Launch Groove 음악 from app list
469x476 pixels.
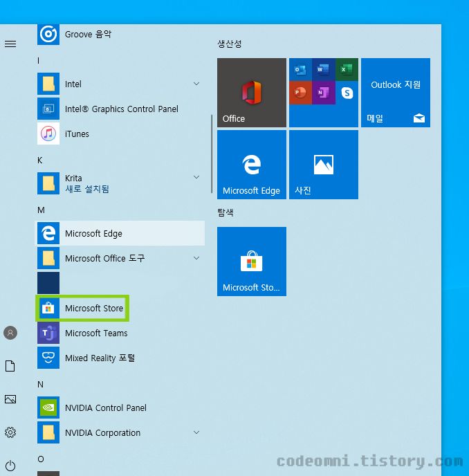point(121,34)
